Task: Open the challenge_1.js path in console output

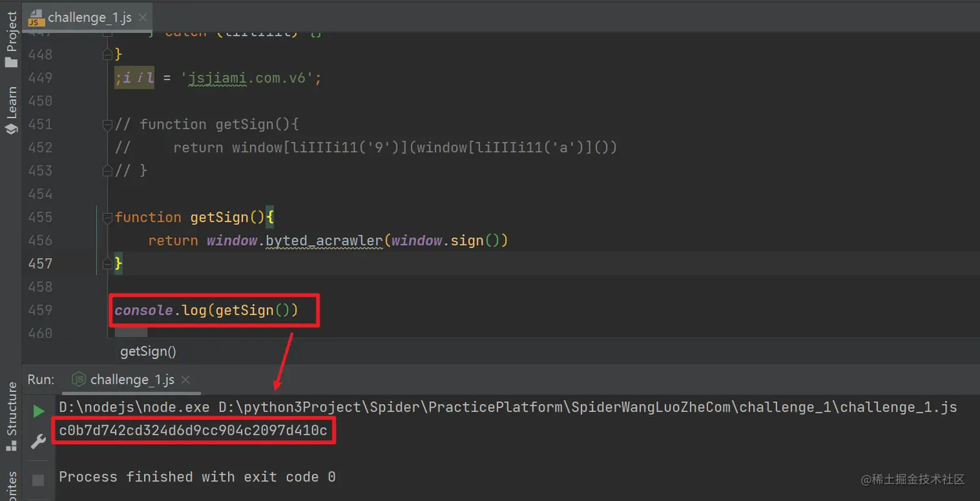Action: click(588, 408)
